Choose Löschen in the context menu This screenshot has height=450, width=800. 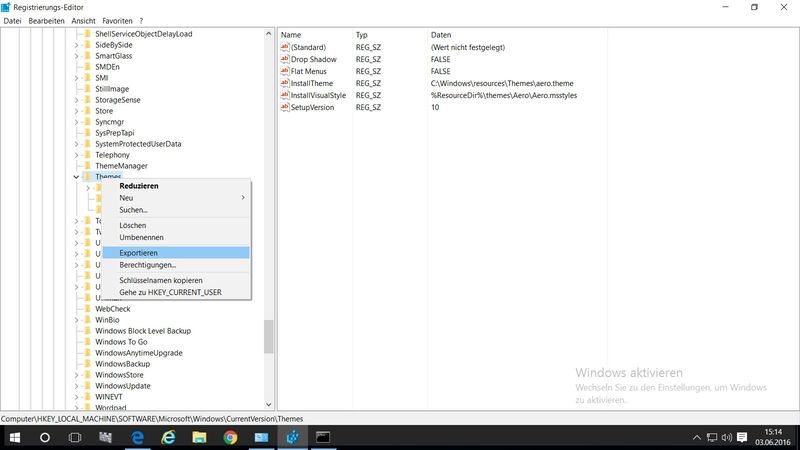coord(176,225)
